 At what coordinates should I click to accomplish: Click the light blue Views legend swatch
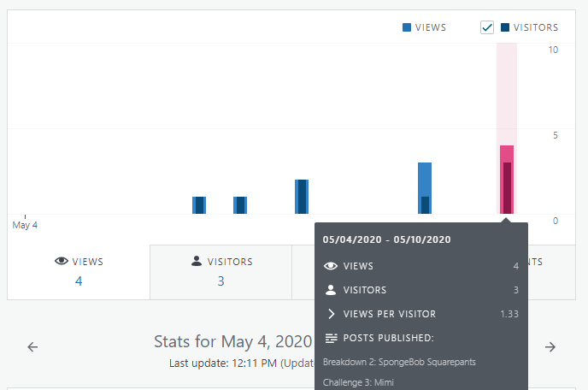(407, 27)
